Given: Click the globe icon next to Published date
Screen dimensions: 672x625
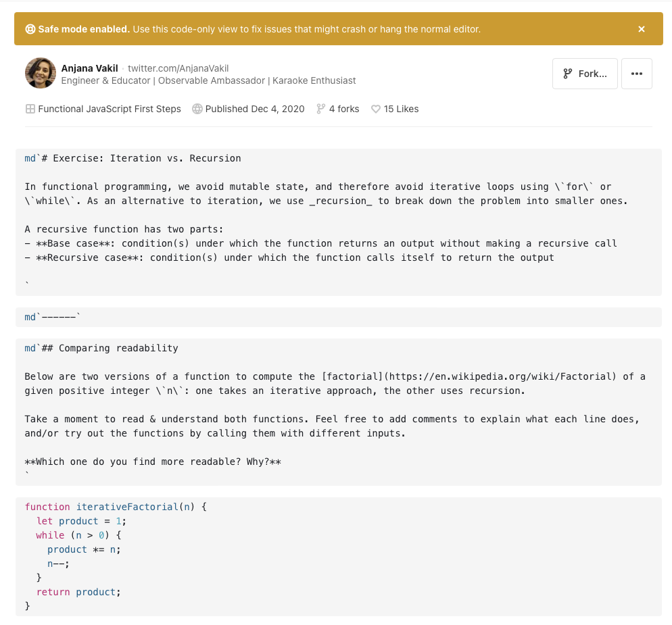Looking at the screenshot, I should [196, 109].
